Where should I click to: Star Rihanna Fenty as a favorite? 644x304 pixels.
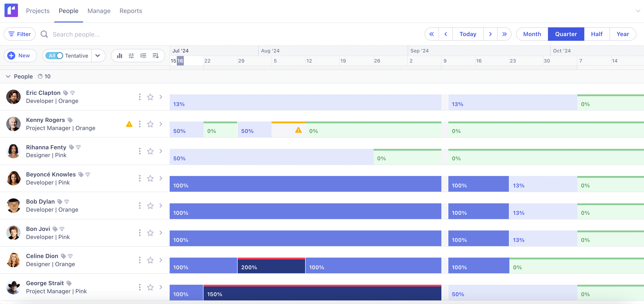click(x=150, y=151)
